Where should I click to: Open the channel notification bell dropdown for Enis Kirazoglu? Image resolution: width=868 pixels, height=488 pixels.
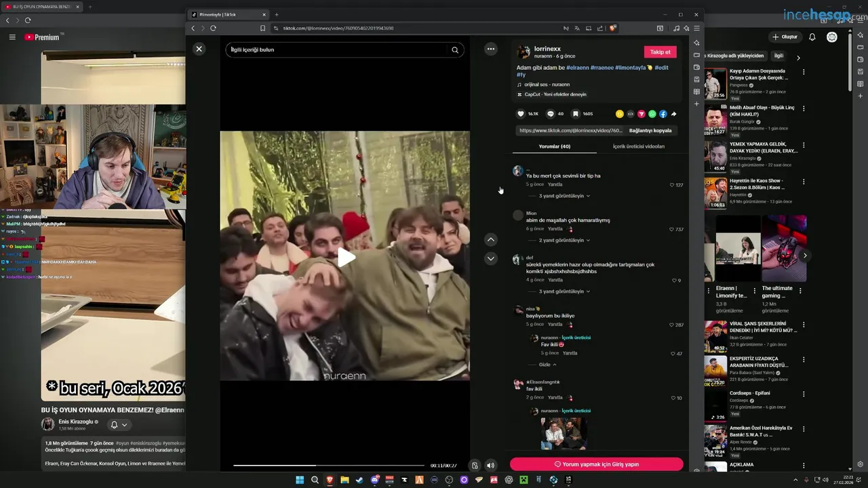(119, 425)
